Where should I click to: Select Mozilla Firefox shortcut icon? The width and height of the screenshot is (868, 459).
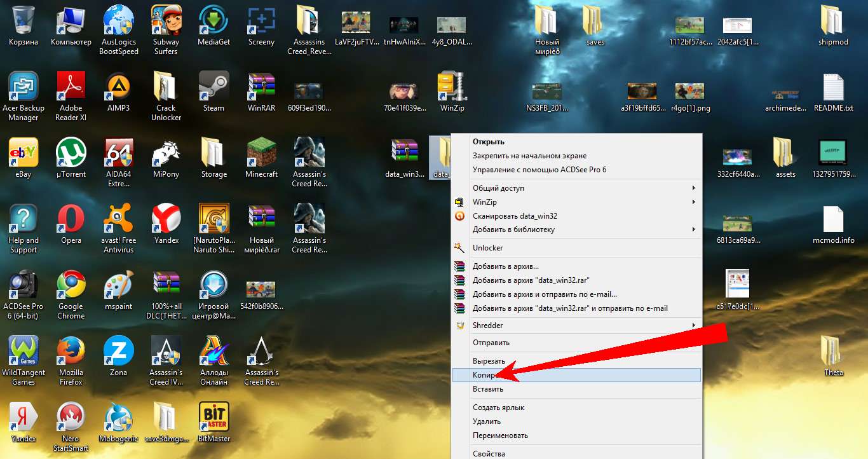71,351
